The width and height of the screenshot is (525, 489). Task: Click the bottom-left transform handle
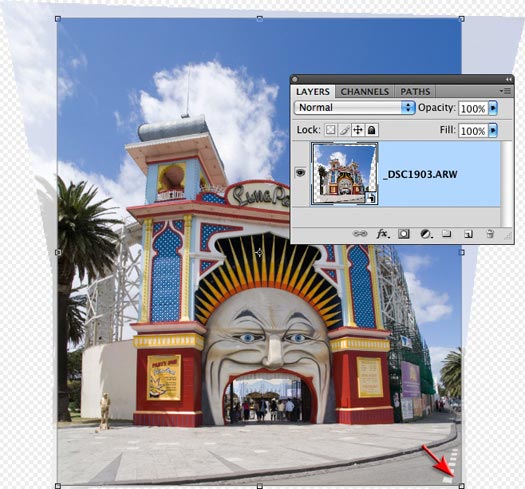[58, 486]
